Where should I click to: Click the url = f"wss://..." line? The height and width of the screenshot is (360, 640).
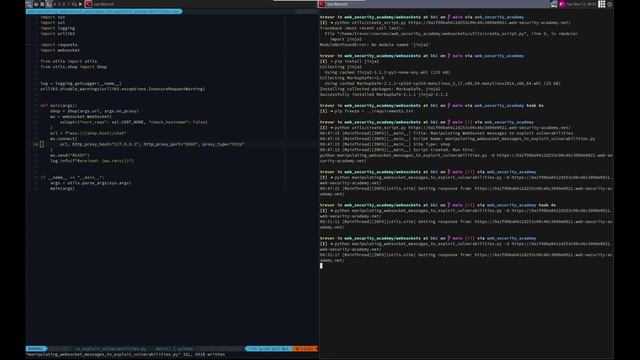pyautogui.click(x=88, y=133)
